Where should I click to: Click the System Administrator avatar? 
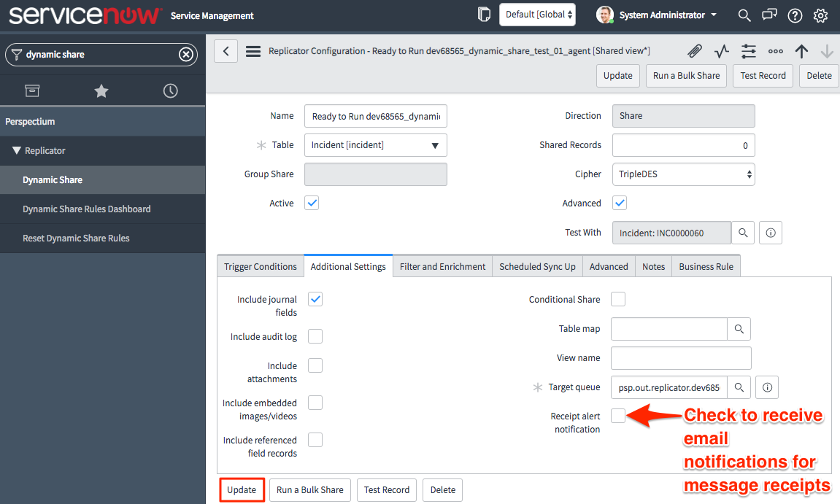click(605, 15)
